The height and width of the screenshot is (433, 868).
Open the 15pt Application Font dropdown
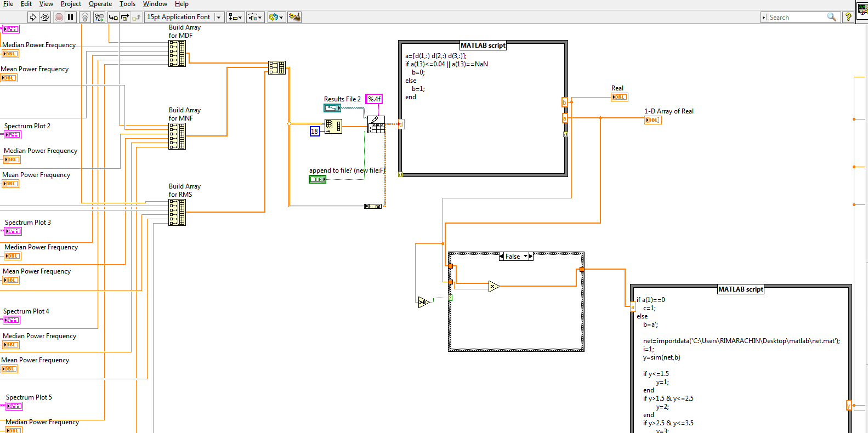(x=184, y=17)
